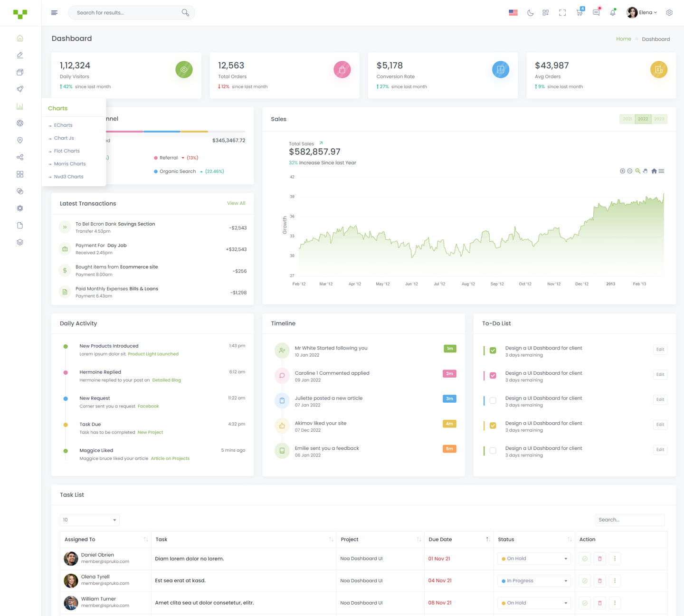Click the hamburger sidebar toggle icon
Screen dimensions: 684x616
54,13
